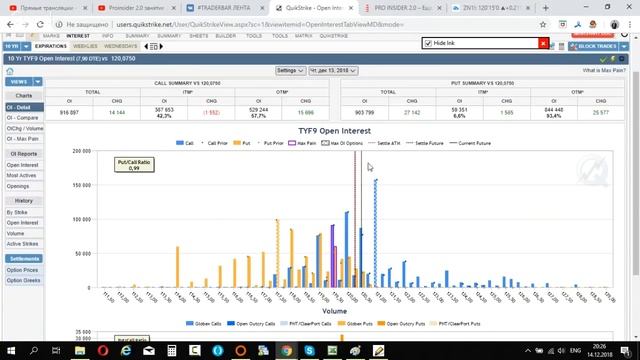This screenshot has width=640, height=360.
Task: Click the expiration list icon between the arrows
Action: 153,47
